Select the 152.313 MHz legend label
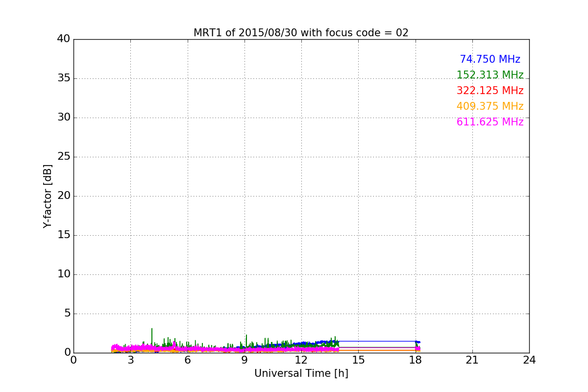This screenshot has width=588, height=392. click(490, 75)
